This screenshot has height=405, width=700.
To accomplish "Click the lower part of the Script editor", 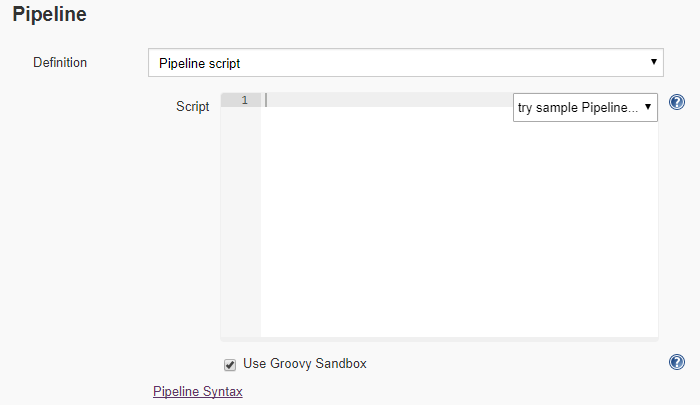I will (459, 304).
